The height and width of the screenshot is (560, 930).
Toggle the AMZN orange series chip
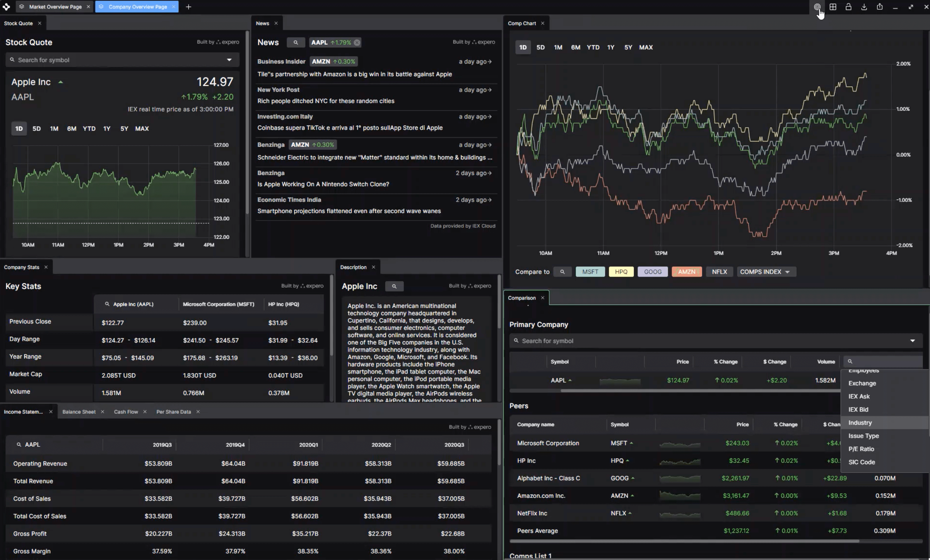pos(687,272)
